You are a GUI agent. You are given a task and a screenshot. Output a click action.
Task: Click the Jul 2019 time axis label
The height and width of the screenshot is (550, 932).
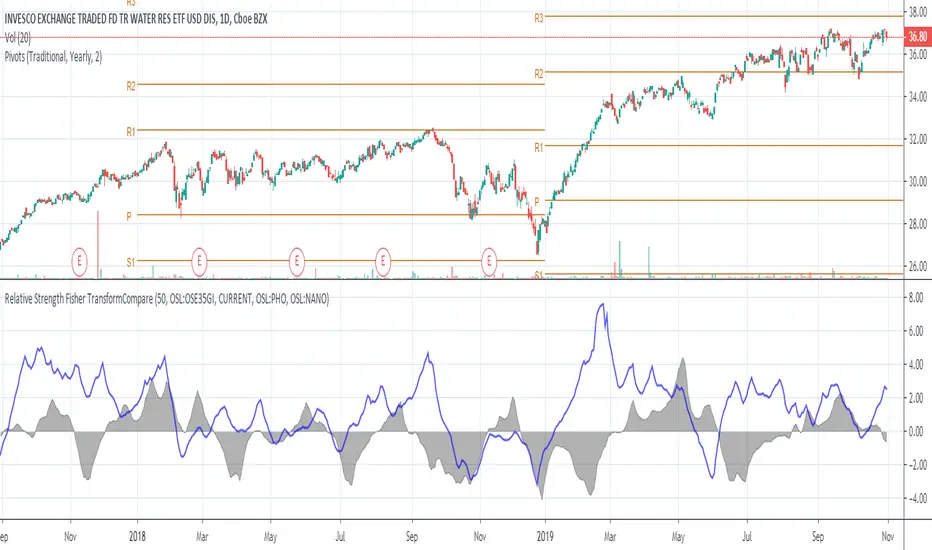[747, 536]
